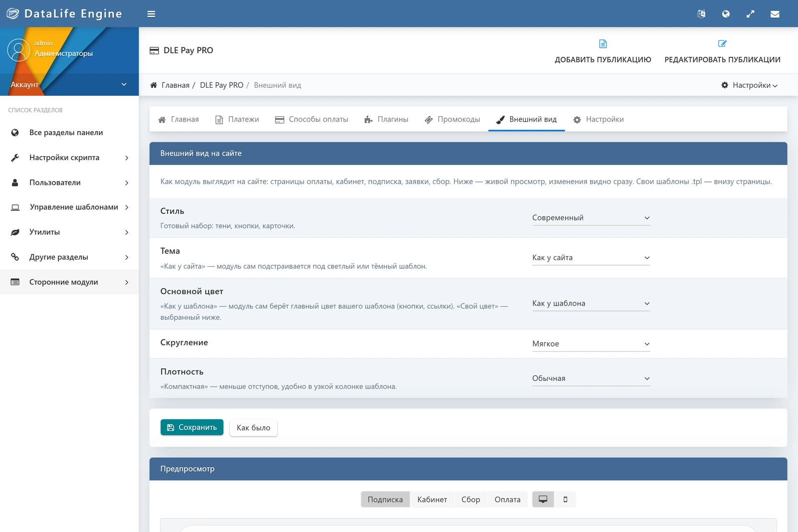The height and width of the screenshot is (532, 798).
Task: Open the Скругление dropdown set to Мягкое
Action: coord(591,344)
